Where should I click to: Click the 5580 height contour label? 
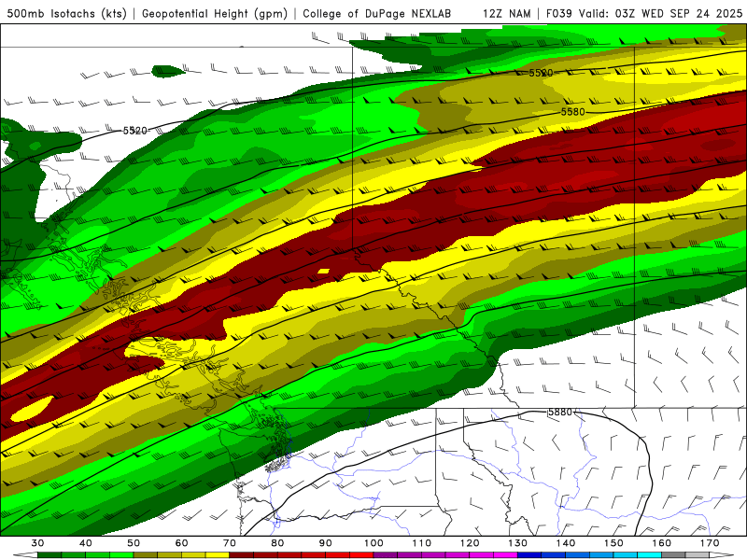(572, 112)
